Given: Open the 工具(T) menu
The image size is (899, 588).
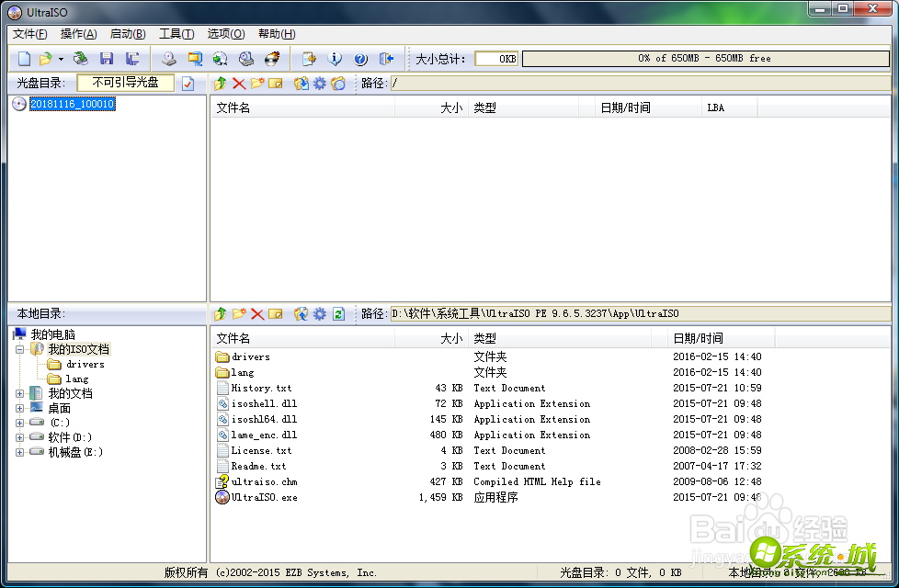Looking at the screenshot, I should click(x=176, y=34).
